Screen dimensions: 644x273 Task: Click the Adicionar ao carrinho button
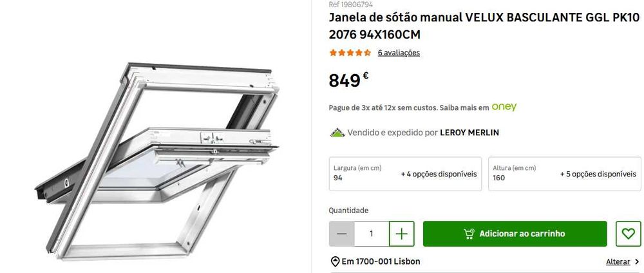click(x=515, y=234)
